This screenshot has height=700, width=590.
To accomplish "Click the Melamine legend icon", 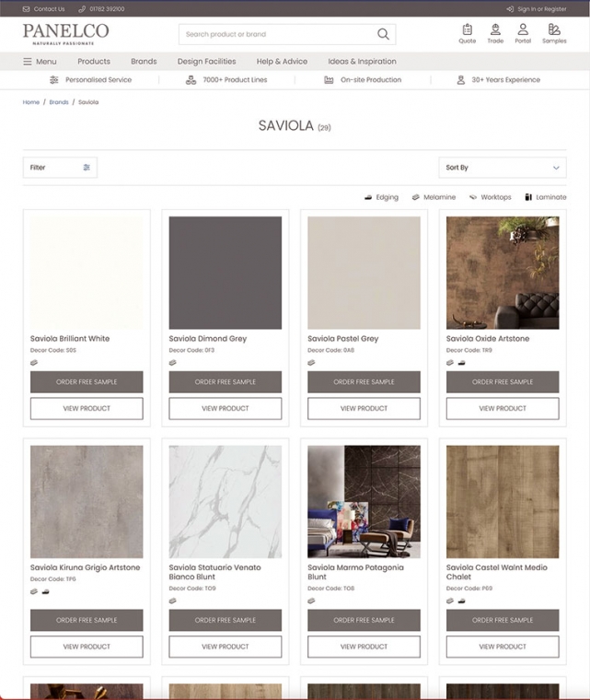I will coord(415,197).
